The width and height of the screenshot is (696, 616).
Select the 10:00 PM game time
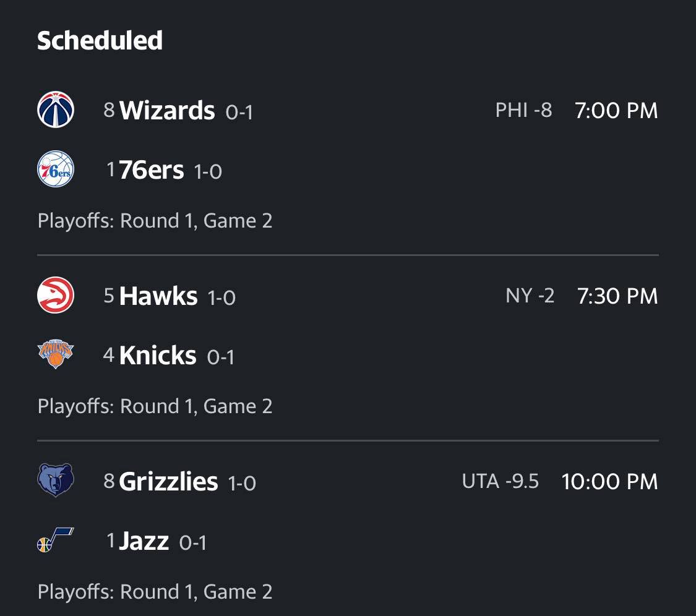click(x=609, y=482)
